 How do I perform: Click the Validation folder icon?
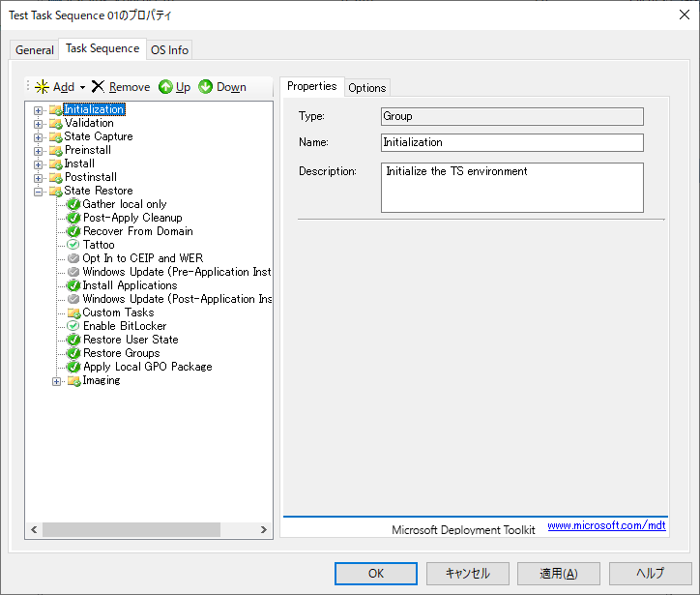pos(56,124)
